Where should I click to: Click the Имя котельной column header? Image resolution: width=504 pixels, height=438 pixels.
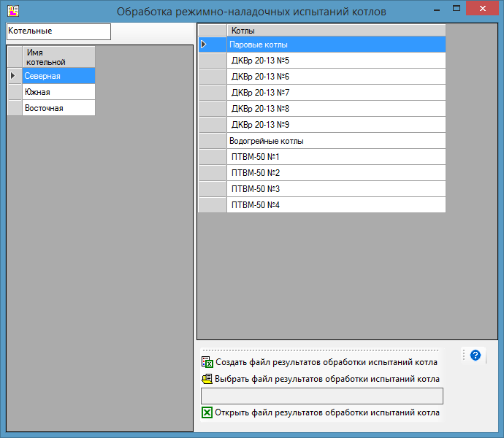pyautogui.click(x=58, y=57)
